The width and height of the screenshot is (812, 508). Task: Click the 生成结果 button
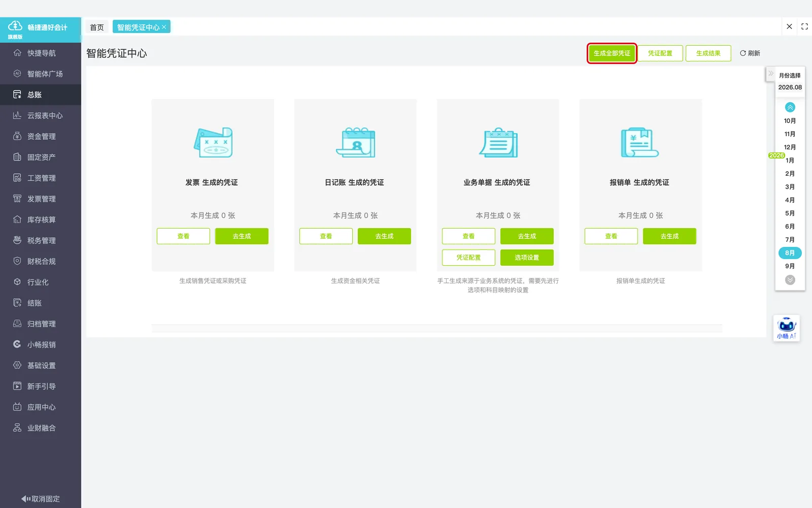(708, 53)
